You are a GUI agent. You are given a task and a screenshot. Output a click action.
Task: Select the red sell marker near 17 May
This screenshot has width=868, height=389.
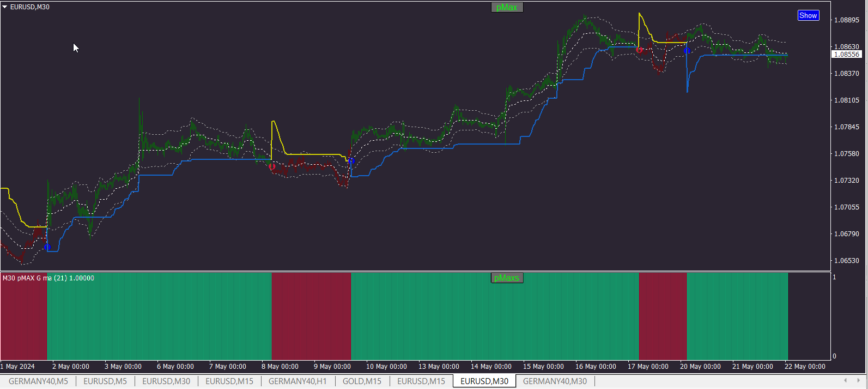coord(639,50)
